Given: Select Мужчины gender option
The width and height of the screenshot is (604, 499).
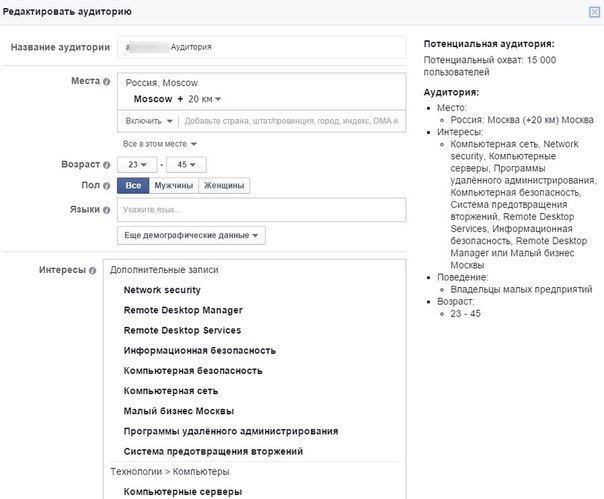Looking at the screenshot, I should point(174,185).
